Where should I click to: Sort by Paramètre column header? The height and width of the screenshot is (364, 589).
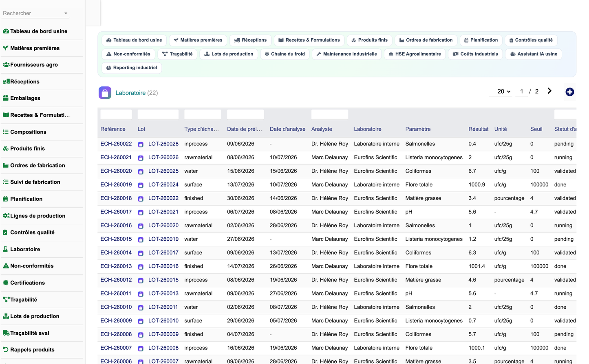[418, 129]
